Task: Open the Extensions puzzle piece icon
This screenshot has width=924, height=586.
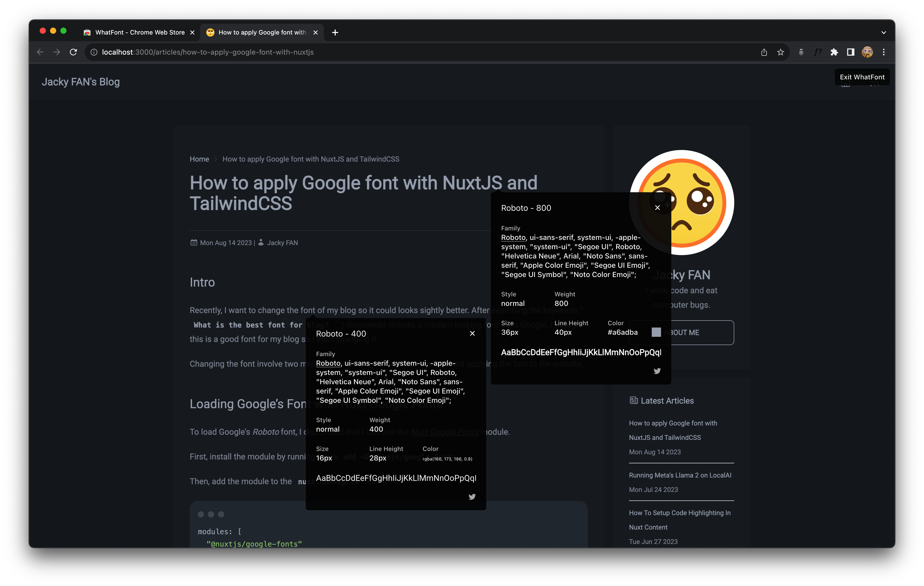Action: (834, 52)
